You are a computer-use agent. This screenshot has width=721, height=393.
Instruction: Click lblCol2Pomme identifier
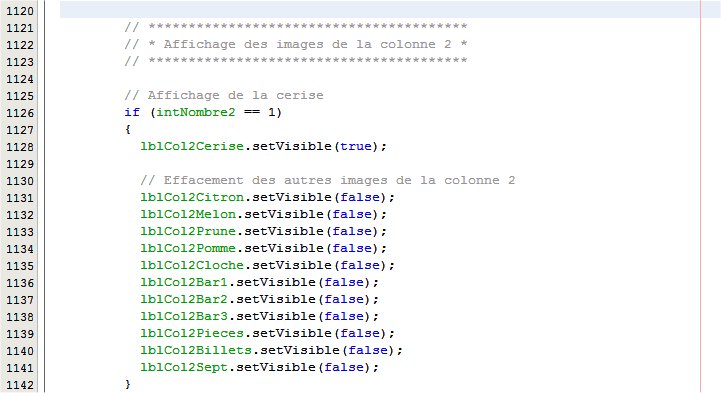pos(188,248)
